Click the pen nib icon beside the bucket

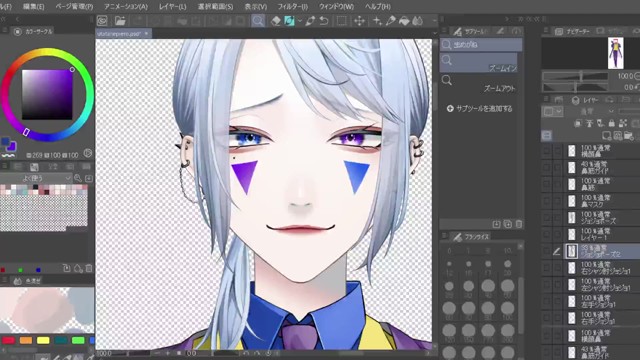click(391, 21)
